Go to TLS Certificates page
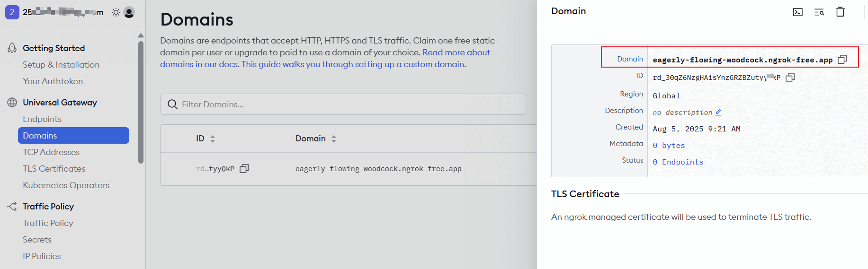The height and width of the screenshot is (269, 868). (54, 169)
